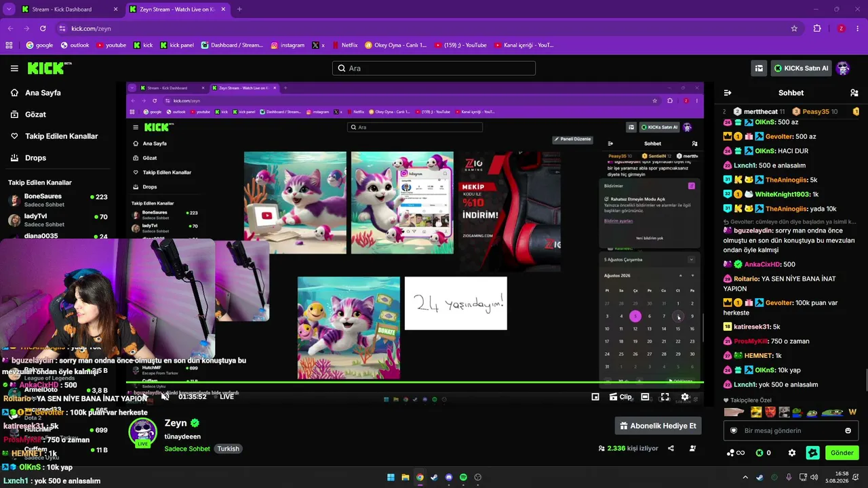This screenshot has width=868, height=488.
Task: Open Takip Edilen Kanallar from the sidebar menu
Action: (61, 136)
